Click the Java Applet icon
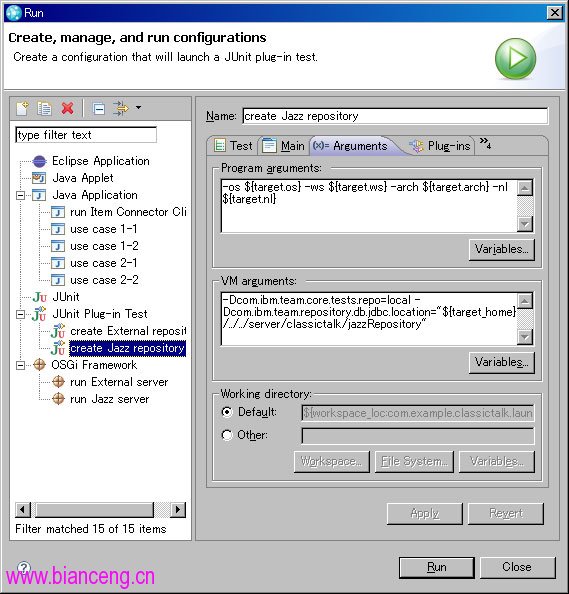The width and height of the screenshot is (569, 594). click(x=39, y=178)
